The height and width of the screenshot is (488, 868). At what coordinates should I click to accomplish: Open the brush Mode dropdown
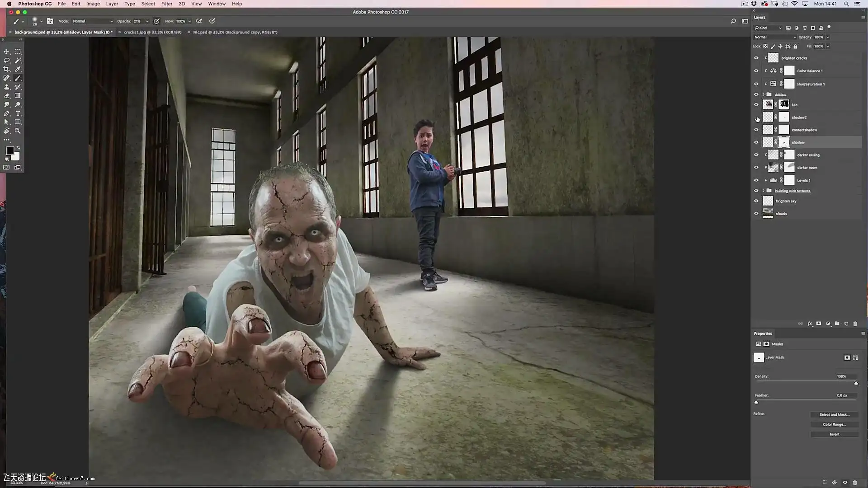[x=93, y=21]
